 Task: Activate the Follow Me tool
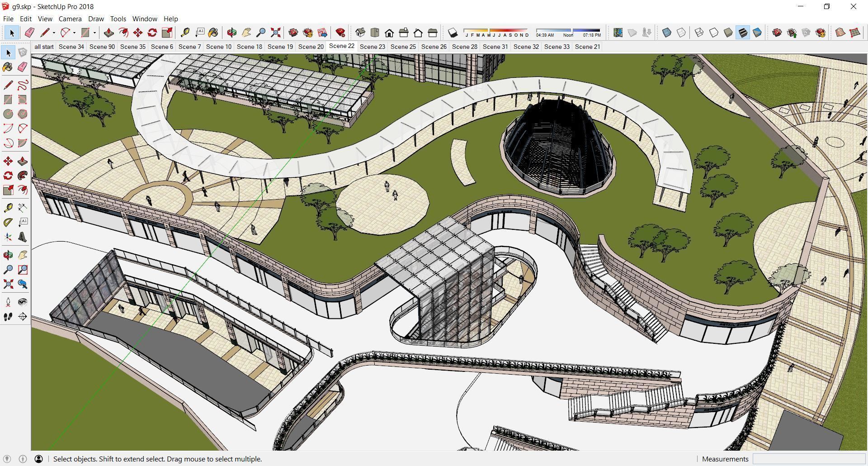click(23, 176)
